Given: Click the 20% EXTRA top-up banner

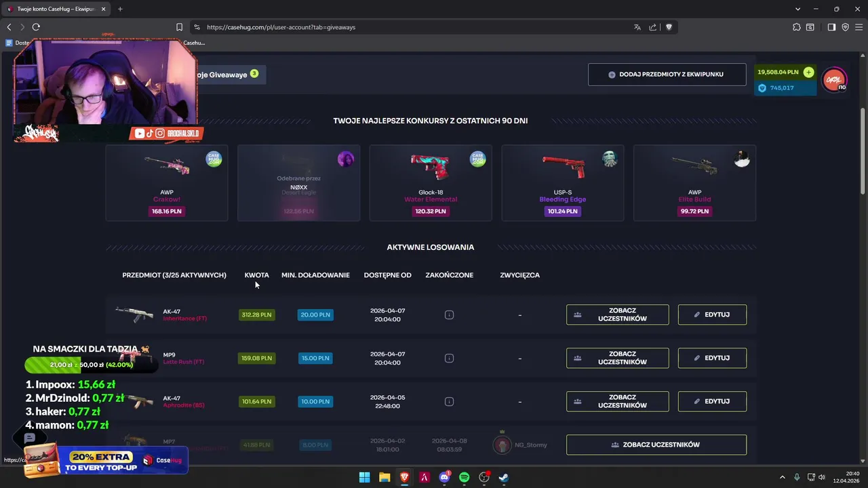Looking at the screenshot, I should pyautogui.click(x=106, y=462).
